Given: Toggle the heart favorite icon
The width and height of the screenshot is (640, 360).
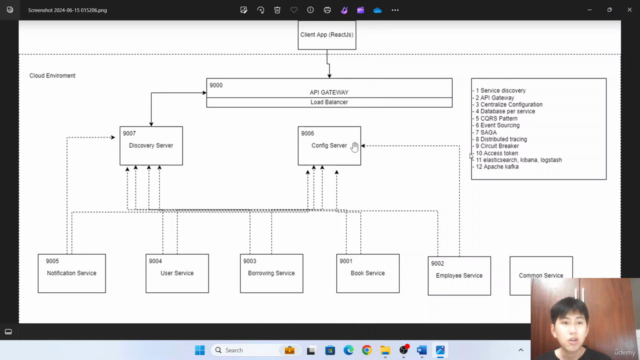Looking at the screenshot, I should [294, 10].
